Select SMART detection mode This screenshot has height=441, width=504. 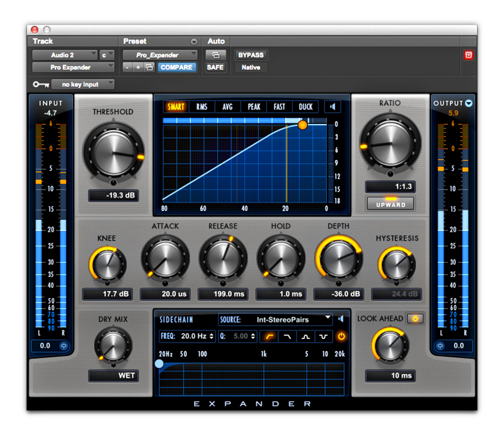click(x=176, y=106)
